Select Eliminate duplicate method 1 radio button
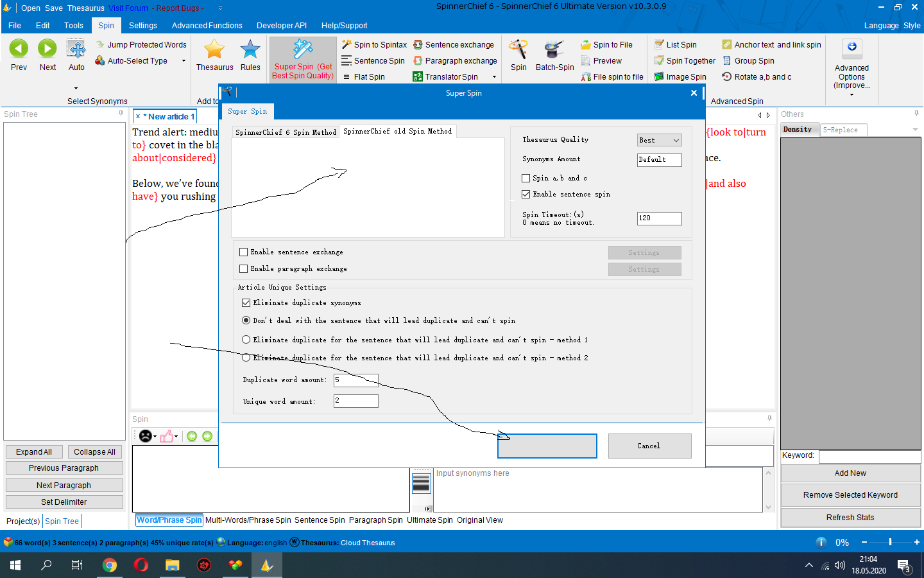 click(246, 340)
